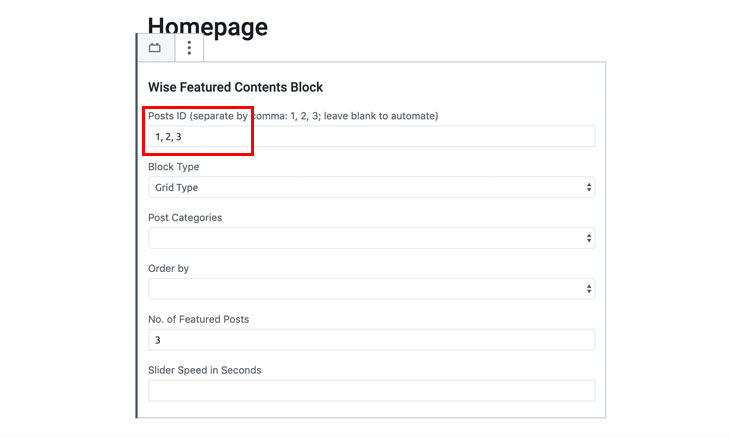This screenshot has height=438, width=730.
Task: Click the up-down arrows on Block Type select
Action: pos(589,187)
